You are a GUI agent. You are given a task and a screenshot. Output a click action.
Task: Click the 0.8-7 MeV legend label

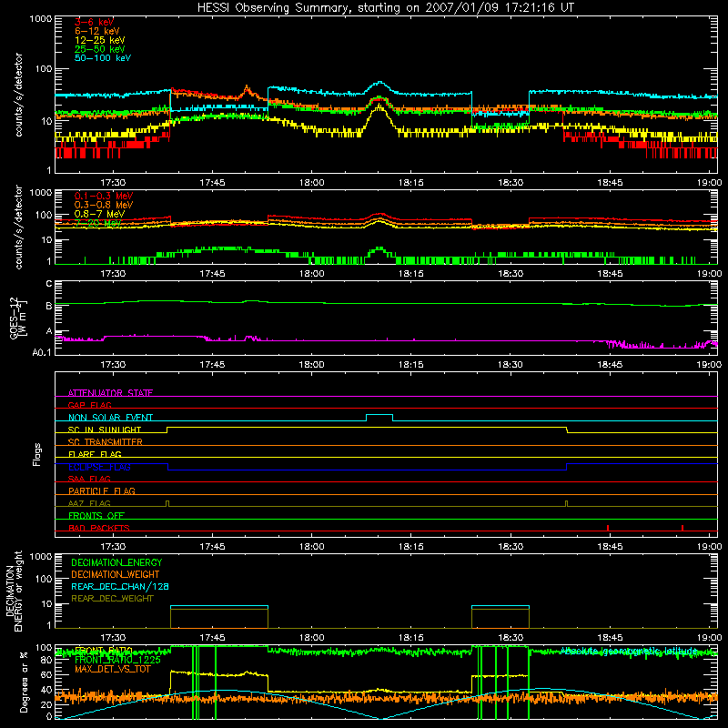tap(99, 214)
